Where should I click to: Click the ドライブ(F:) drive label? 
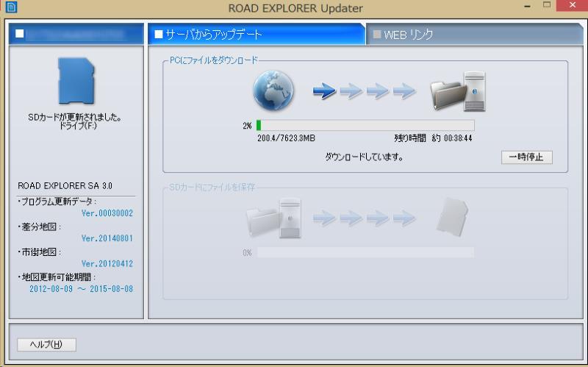[78, 126]
